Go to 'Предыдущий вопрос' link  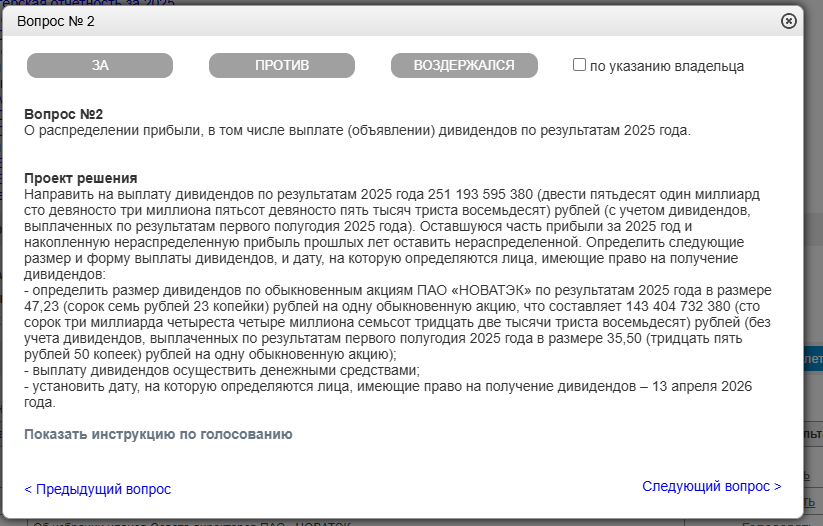[x=98, y=489]
